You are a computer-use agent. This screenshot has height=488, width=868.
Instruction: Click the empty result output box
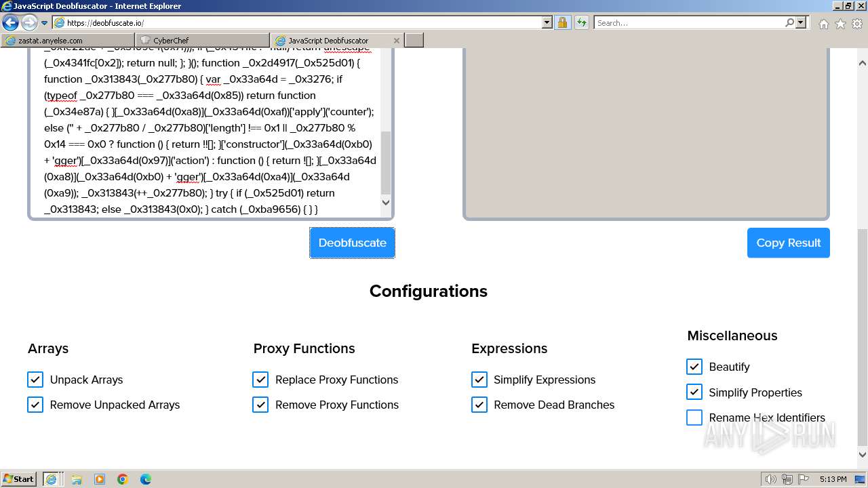[x=646, y=133]
